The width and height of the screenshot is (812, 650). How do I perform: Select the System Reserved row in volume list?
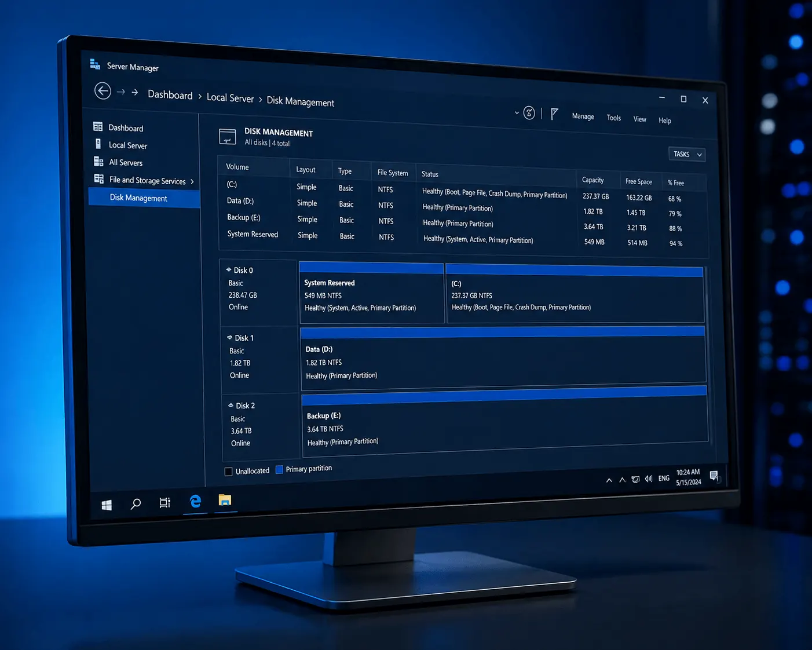click(x=462, y=238)
